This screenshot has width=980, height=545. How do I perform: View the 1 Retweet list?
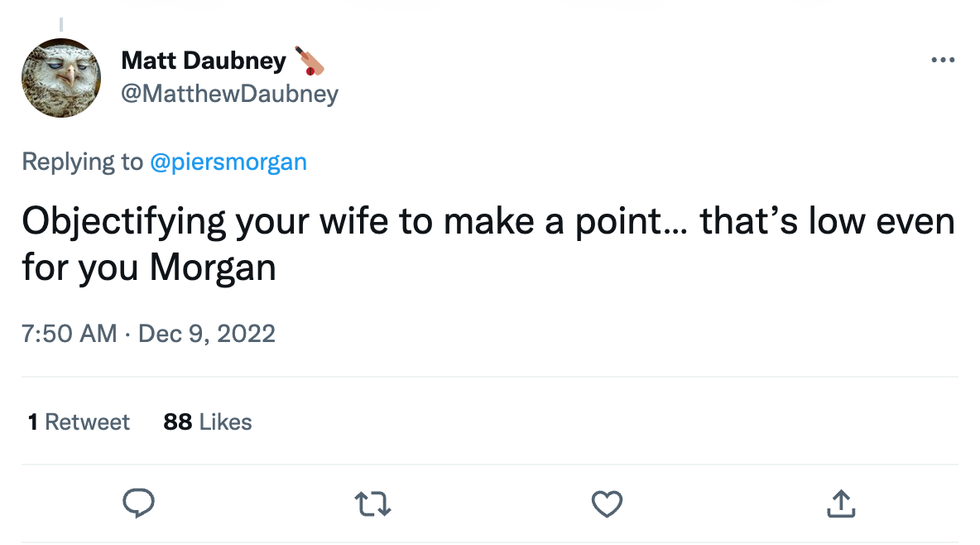[x=79, y=422]
